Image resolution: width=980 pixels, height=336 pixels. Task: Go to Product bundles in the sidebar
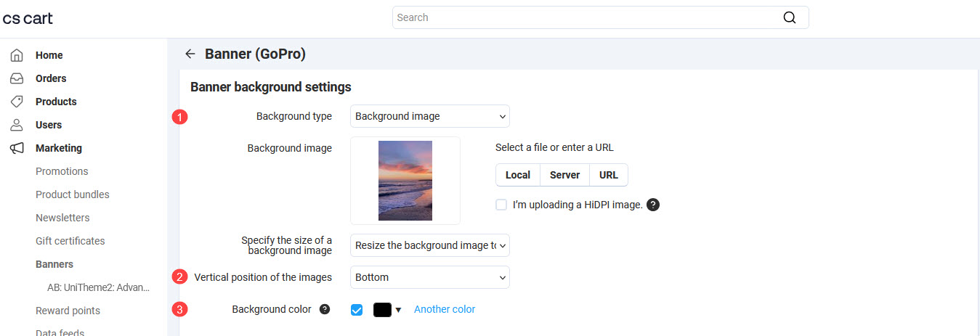[x=73, y=194]
